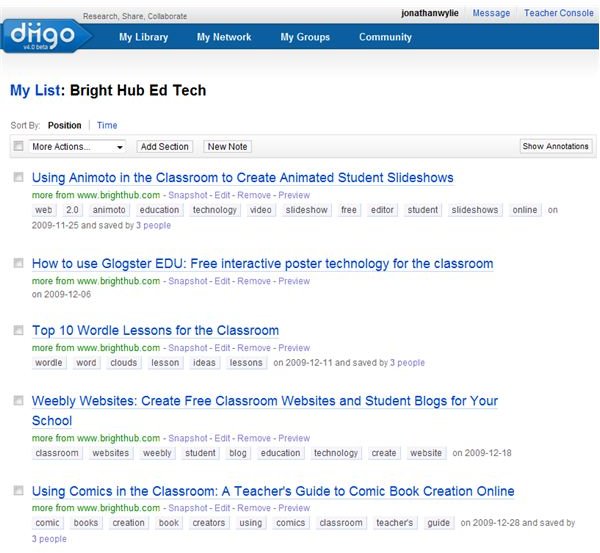Check the box for Top 10 Wordle Lessons
600x553 pixels.
[x=18, y=330]
